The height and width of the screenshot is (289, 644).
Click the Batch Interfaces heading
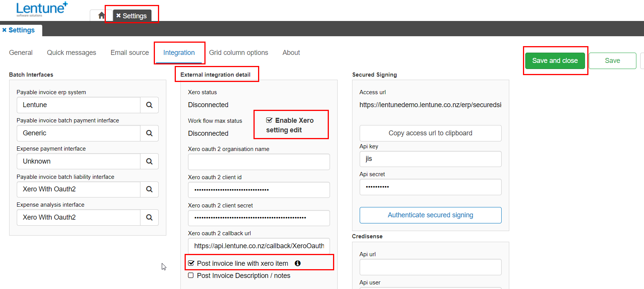click(x=31, y=75)
